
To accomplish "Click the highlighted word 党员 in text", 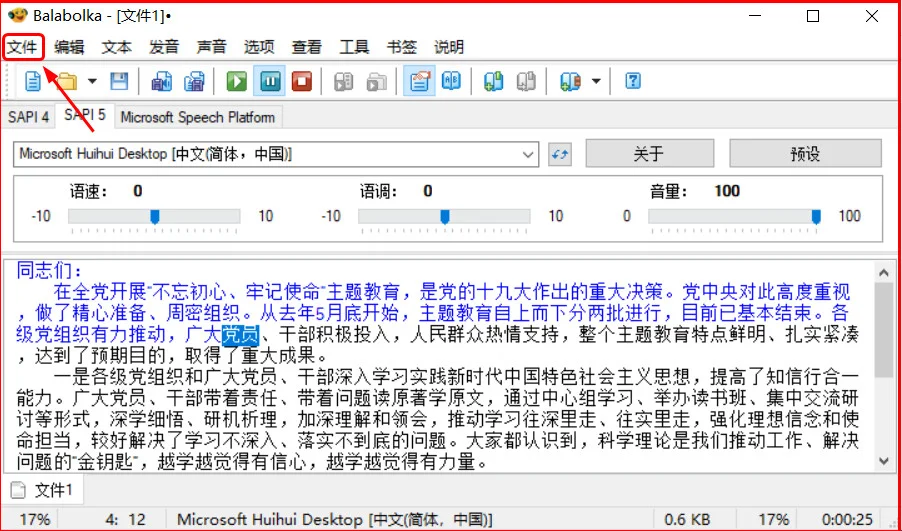I will [x=240, y=335].
